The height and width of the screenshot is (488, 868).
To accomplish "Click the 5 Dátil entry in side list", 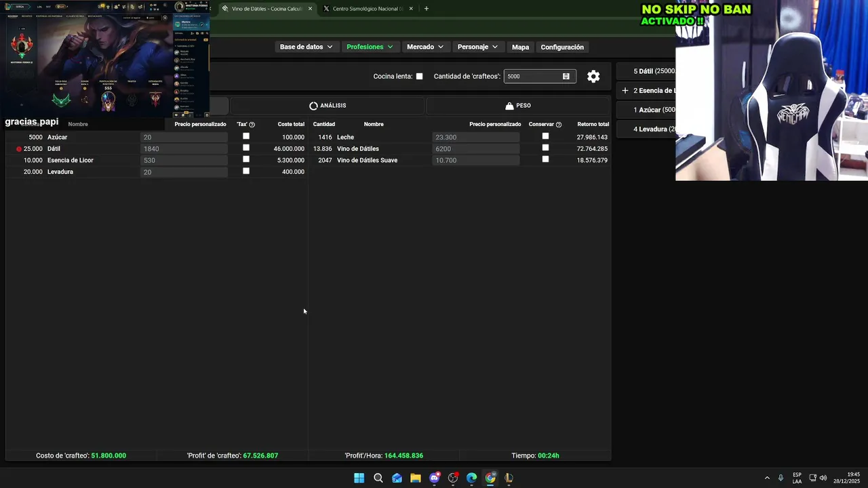I will [x=646, y=71].
